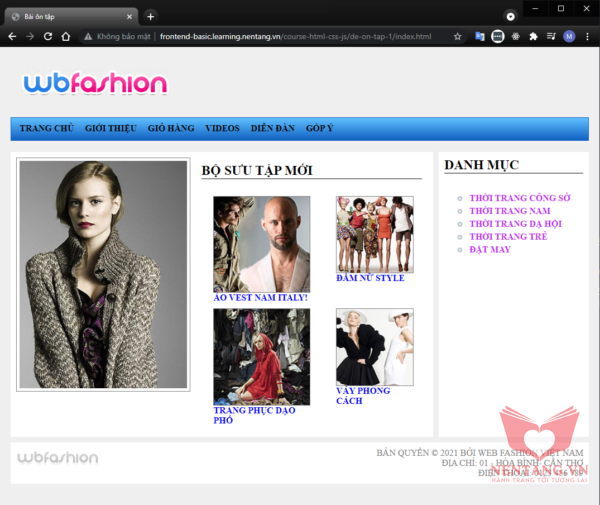Click the "Không bảo mật" security warning
Image resolution: width=600 pixels, height=505 pixels.
118,37
